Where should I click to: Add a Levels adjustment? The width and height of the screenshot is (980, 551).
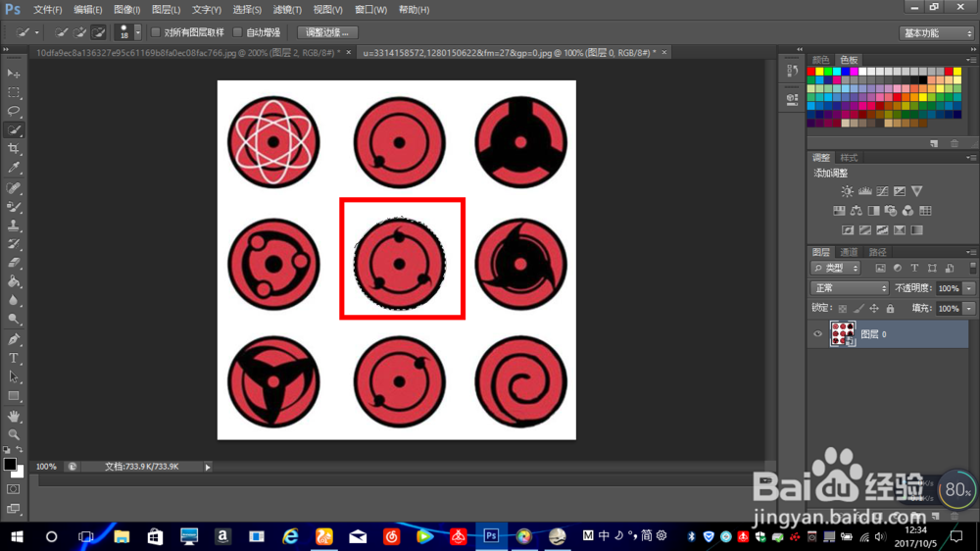click(x=864, y=191)
